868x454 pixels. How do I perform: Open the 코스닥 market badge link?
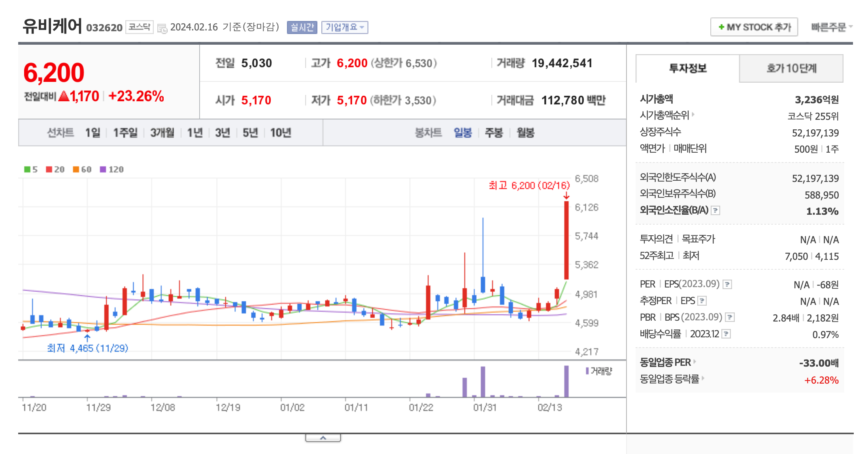coord(139,27)
